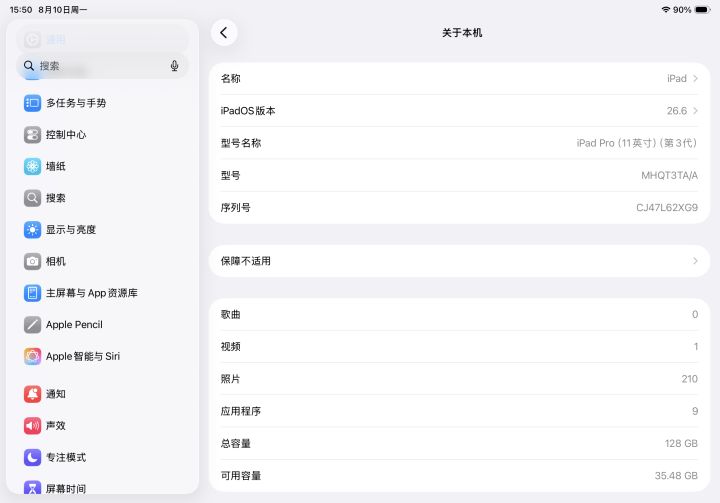
Task: Tap version value 26.6
Action: 677,111
